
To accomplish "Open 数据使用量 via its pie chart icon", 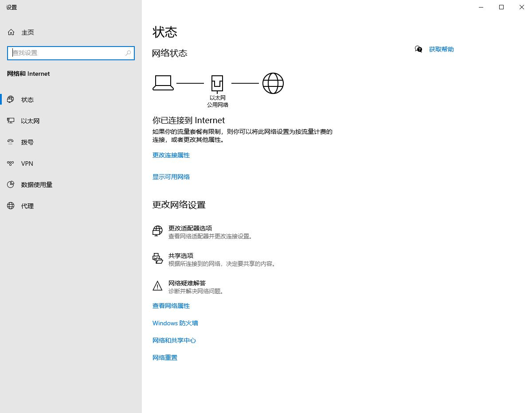I will click(11, 184).
